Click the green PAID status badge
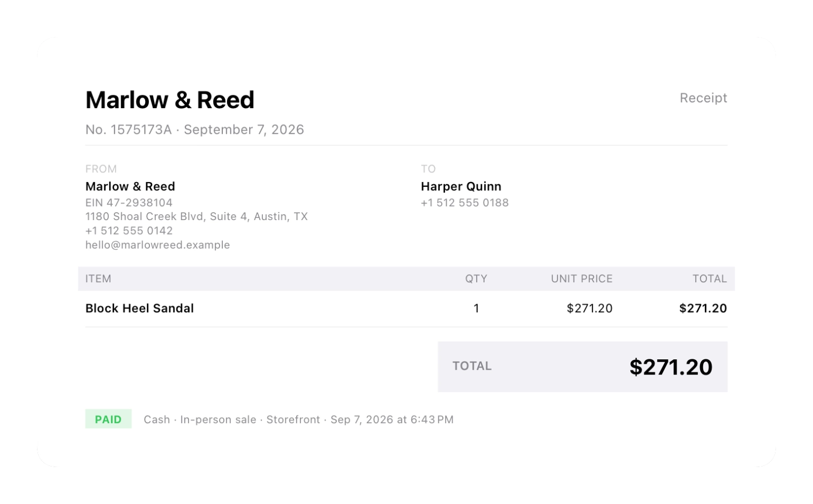 (108, 419)
